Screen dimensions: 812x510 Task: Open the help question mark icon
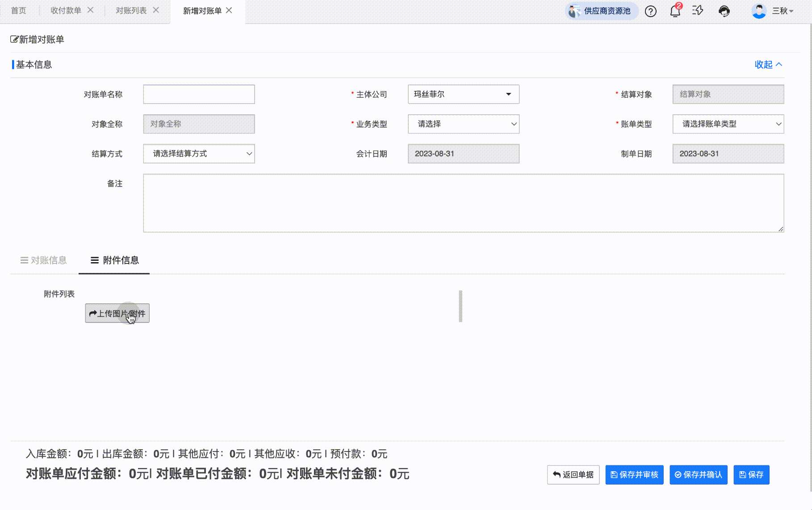tap(650, 11)
